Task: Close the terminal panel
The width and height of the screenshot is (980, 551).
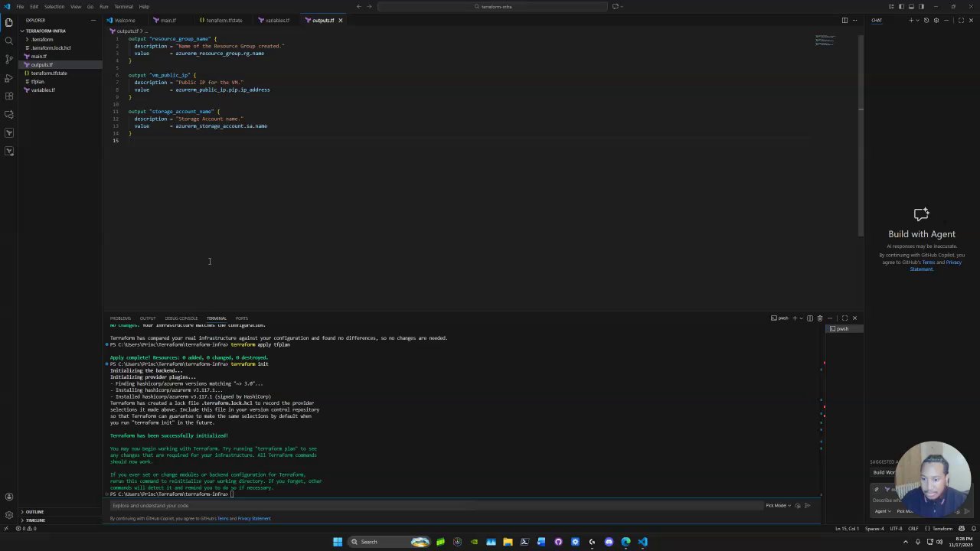Action: 854,318
